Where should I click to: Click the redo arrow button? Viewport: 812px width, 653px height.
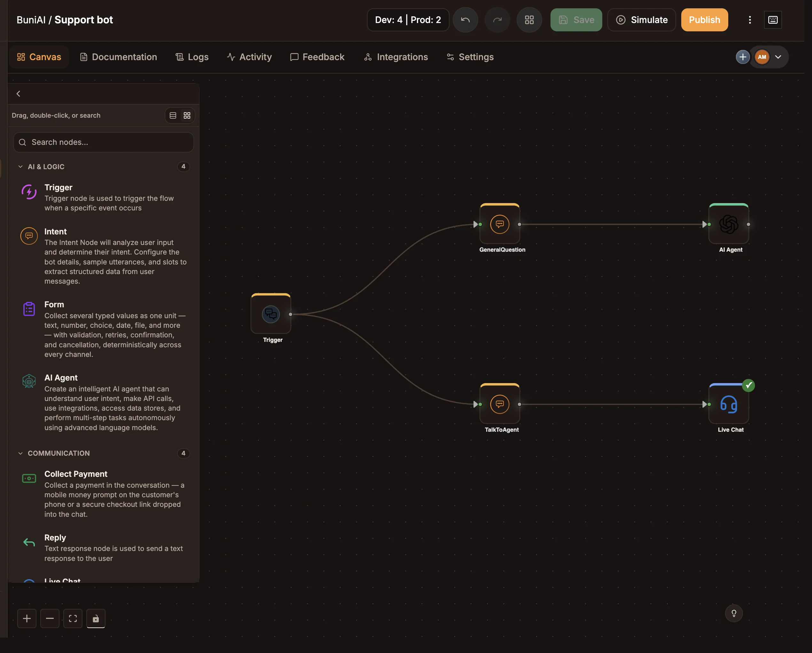[x=497, y=20]
